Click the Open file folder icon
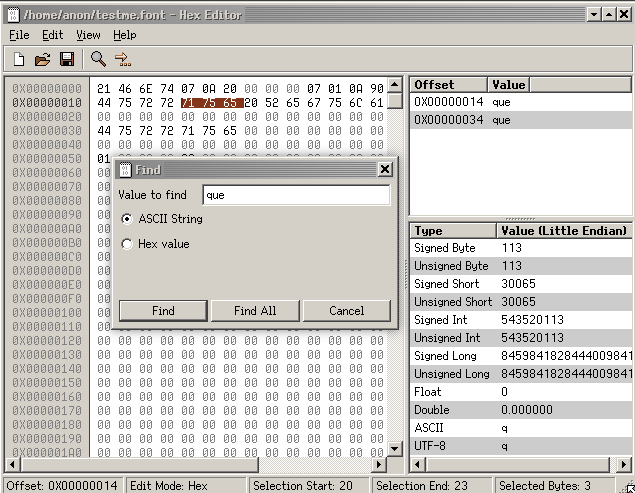This screenshot has height=493, width=635. pyautogui.click(x=42, y=59)
